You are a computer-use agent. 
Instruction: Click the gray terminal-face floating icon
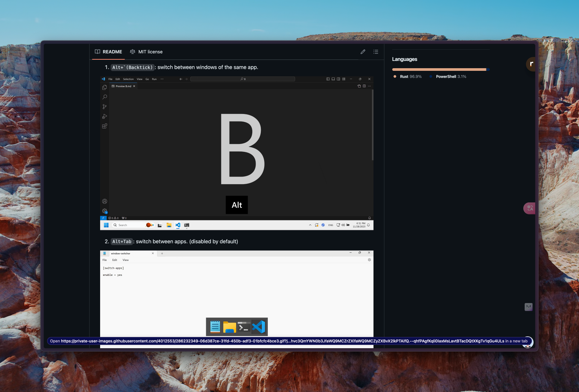pyautogui.click(x=529, y=307)
